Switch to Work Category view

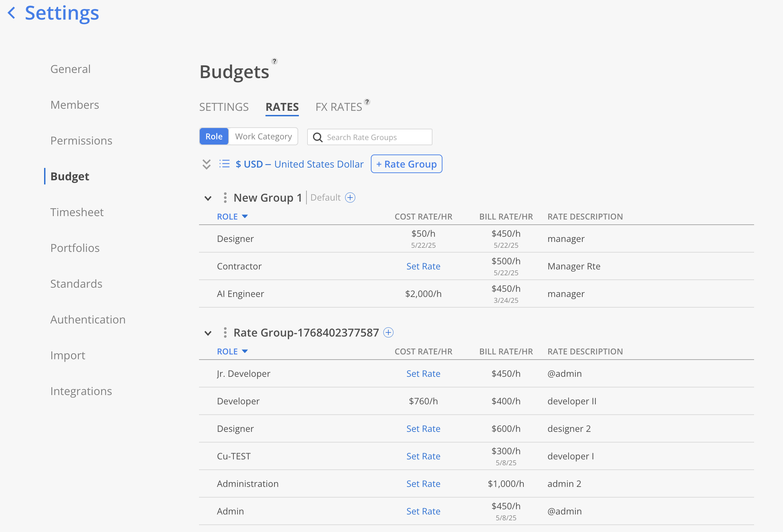click(x=263, y=137)
